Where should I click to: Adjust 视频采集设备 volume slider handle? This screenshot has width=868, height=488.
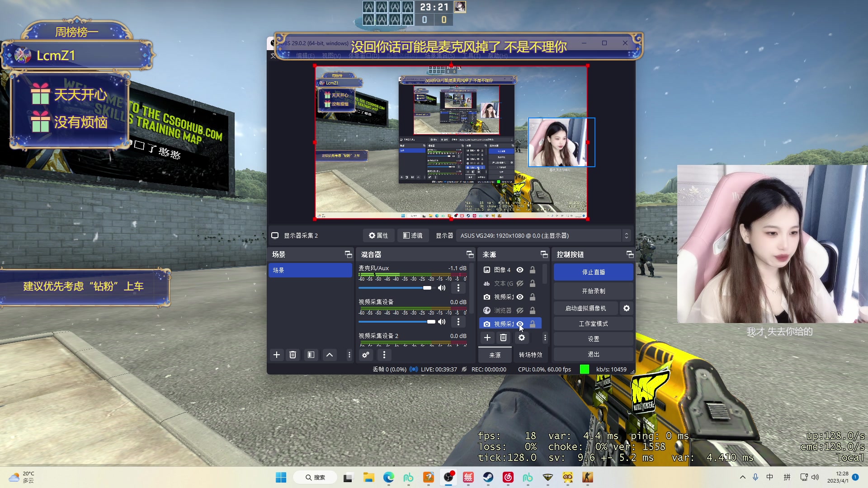click(x=431, y=322)
